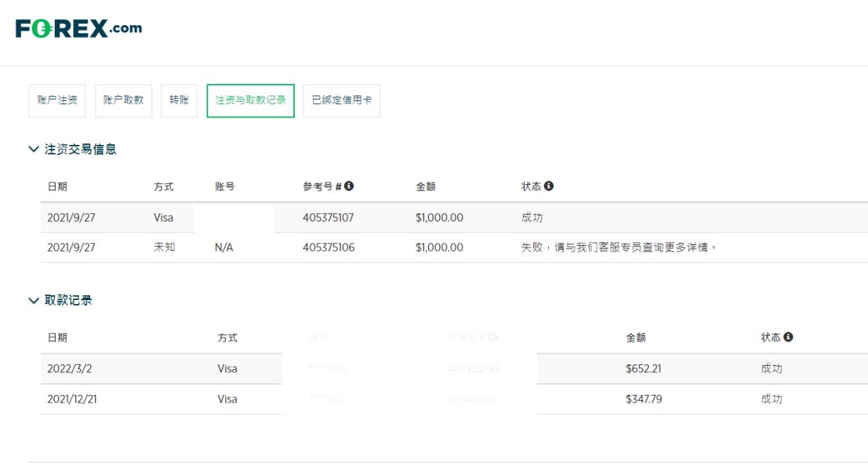Open the 账户取款 tab
The image size is (868, 470).
tap(124, 100)
